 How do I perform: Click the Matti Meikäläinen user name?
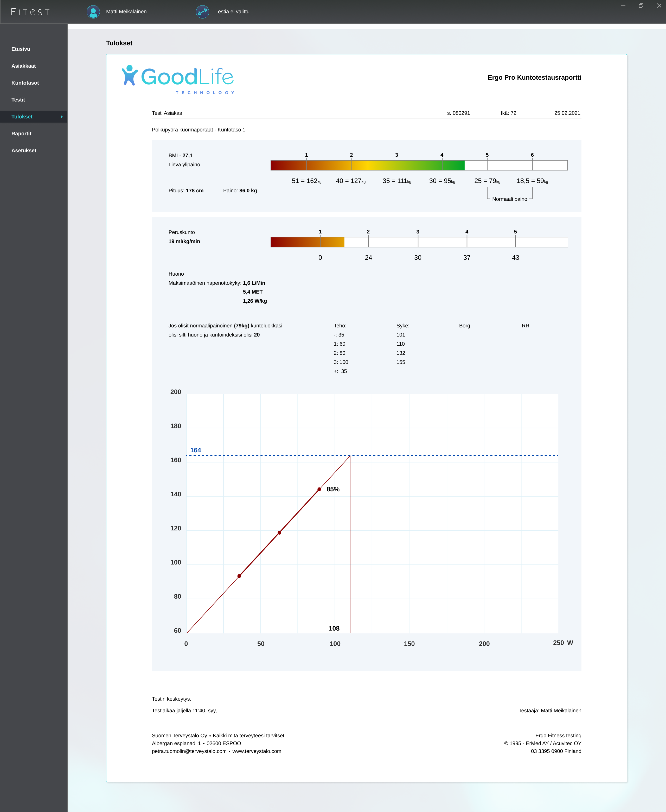pyautogui.click(x=126, y=11)
